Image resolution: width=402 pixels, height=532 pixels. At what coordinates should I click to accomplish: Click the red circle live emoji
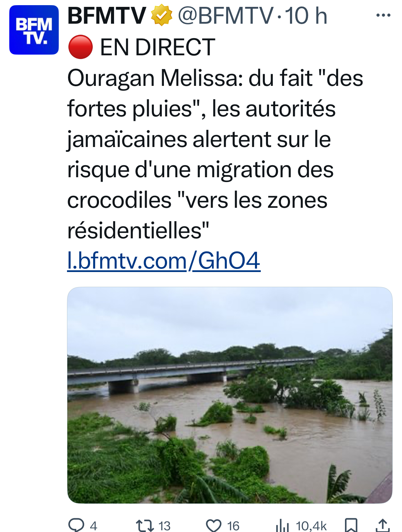click(x=80, y=47)
